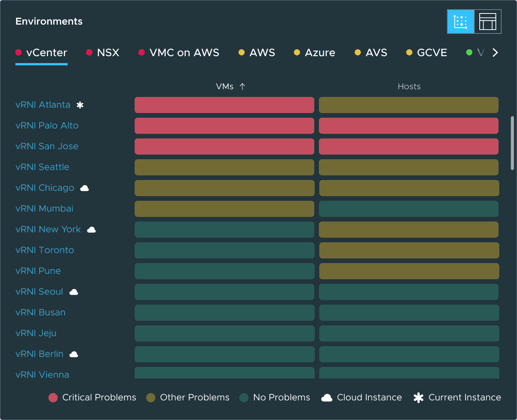Click Current Instance legend asterisk icon

(x=419, y=398)
